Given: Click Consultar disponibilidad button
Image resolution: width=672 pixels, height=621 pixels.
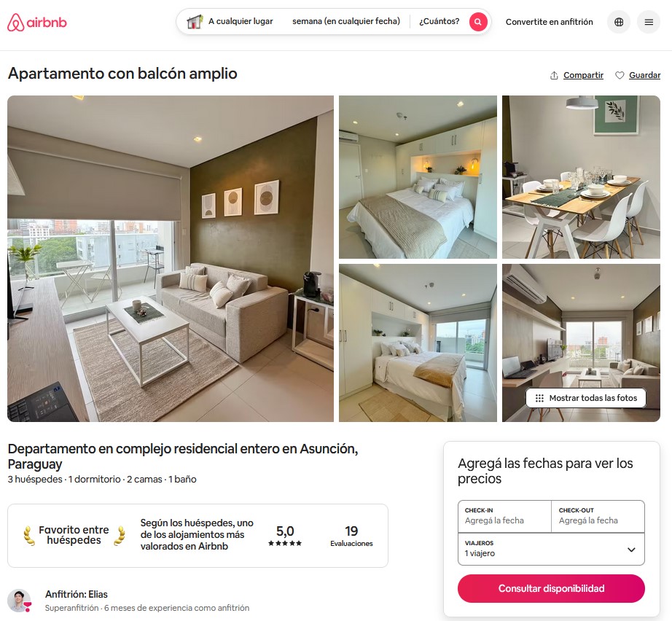Looking at the screenshot, I should point(551,588).
